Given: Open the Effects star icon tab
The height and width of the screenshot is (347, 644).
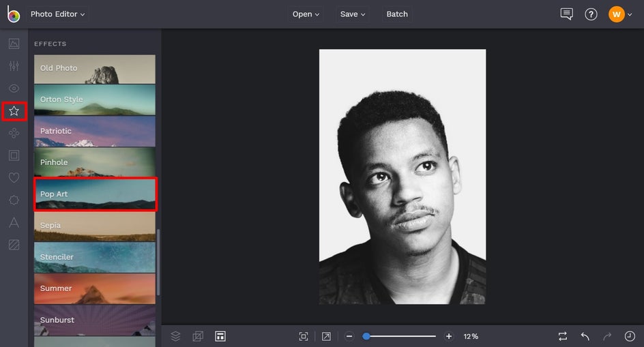Looking at the screenshot, I should pos(14,110).
